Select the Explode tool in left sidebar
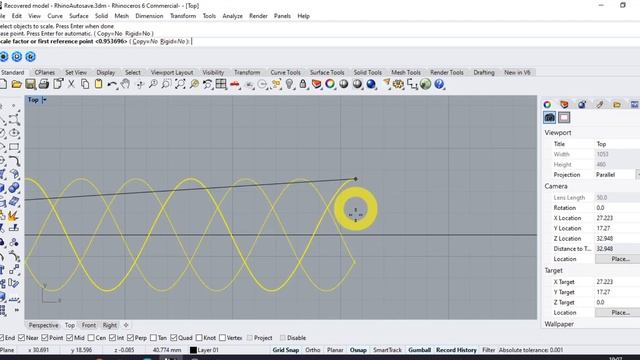Viewport: 640px width, 360px height. click(13, 215)
